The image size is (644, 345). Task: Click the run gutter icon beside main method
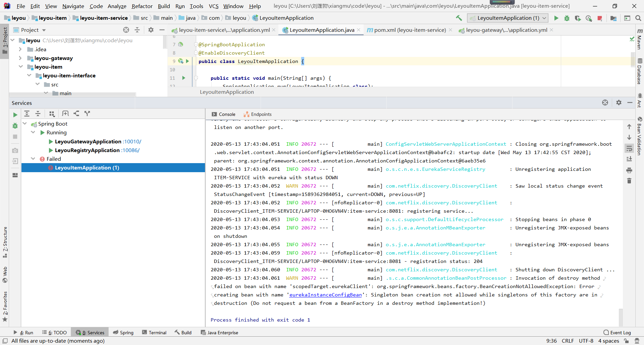point(184,78)
